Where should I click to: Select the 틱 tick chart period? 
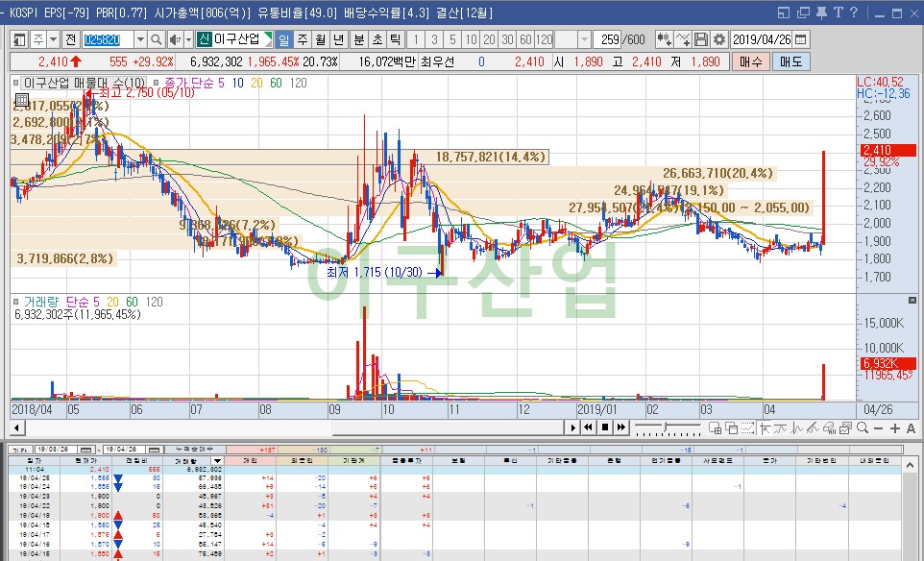pyautogui.click(x=396, y=39)
